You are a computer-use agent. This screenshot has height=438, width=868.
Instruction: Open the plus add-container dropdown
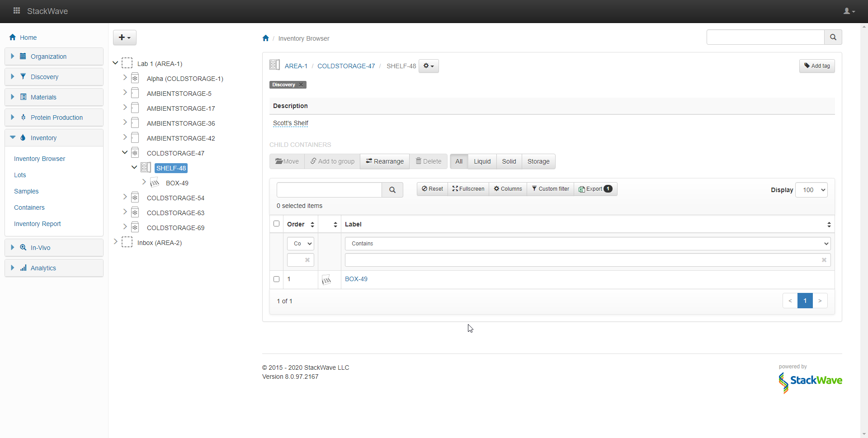click(x=124, y=38)
